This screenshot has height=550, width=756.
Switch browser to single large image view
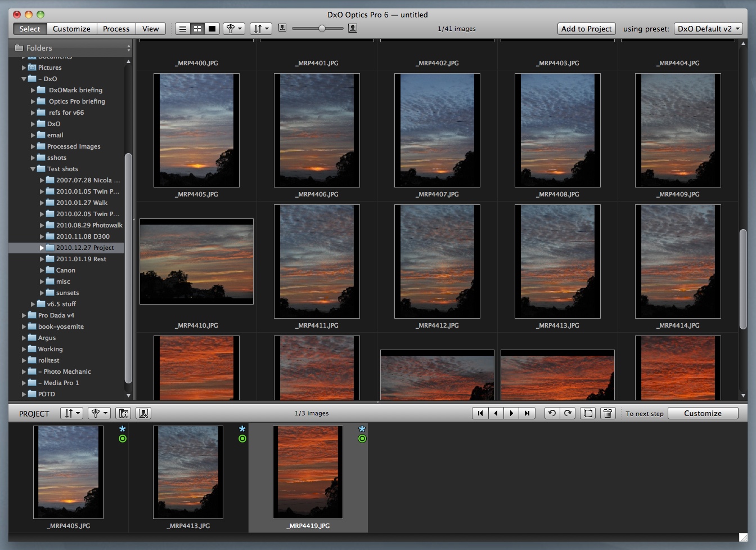(x=212, y=29)
